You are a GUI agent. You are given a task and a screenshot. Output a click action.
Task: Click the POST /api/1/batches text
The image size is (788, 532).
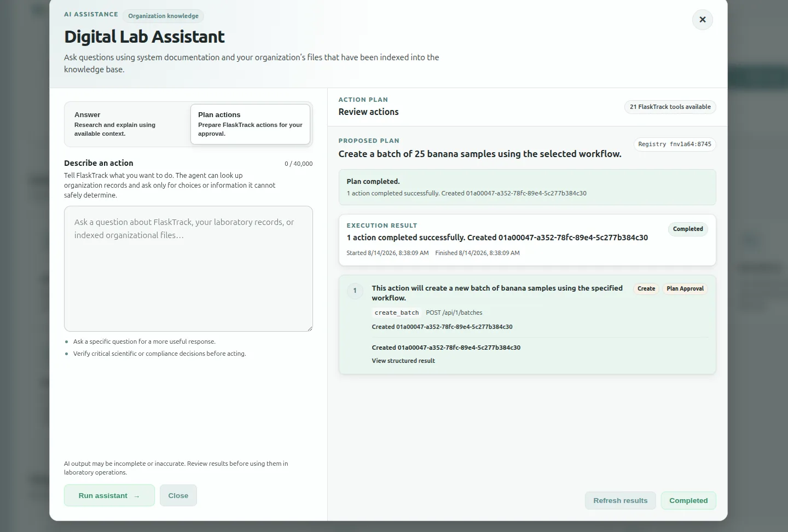coord(454,313)
